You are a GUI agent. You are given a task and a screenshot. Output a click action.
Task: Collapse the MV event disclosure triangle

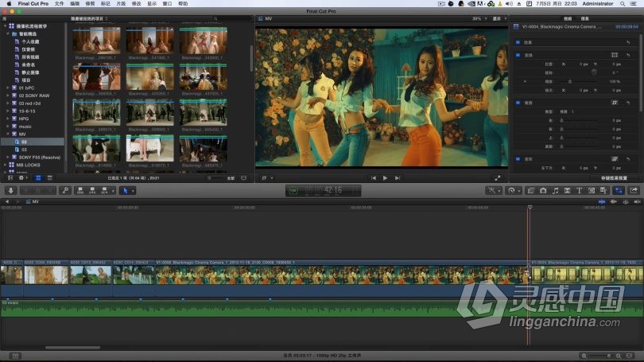tap(8, 134)
